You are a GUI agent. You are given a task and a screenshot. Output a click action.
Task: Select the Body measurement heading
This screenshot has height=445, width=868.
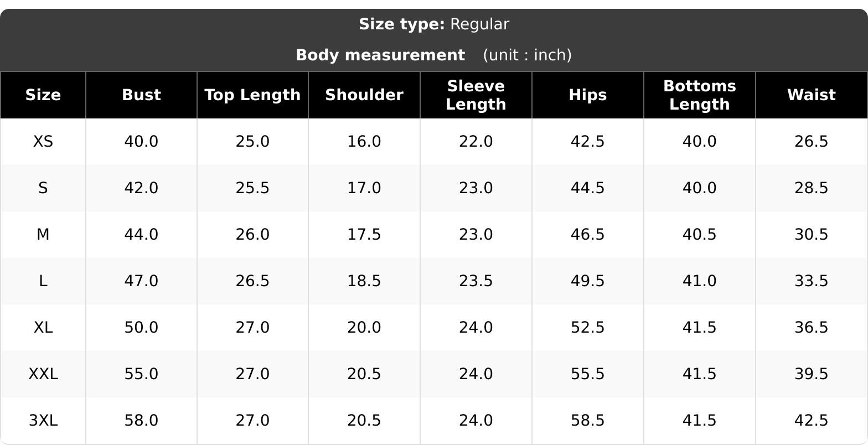point(380,55)
